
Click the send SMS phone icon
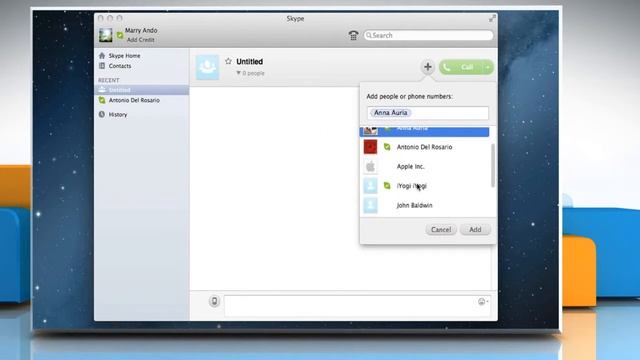click(214, 301)
